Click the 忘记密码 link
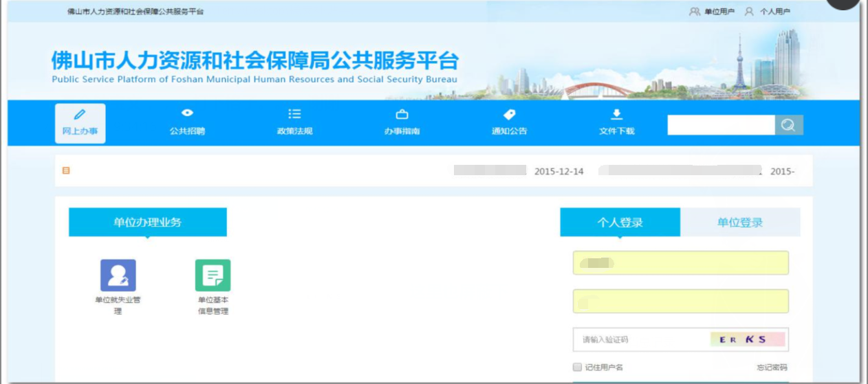868x384 pixels. (x=772, y=368)
